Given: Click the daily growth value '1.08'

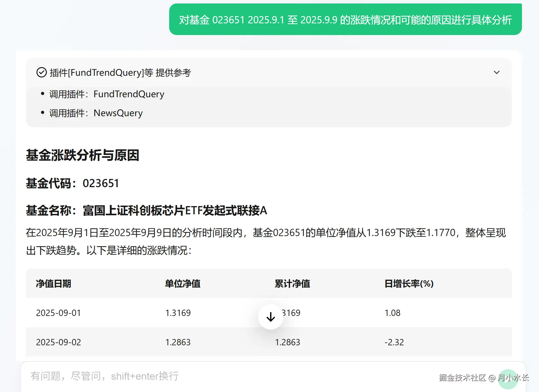Looking at the screenshot, I should (392, 313).
